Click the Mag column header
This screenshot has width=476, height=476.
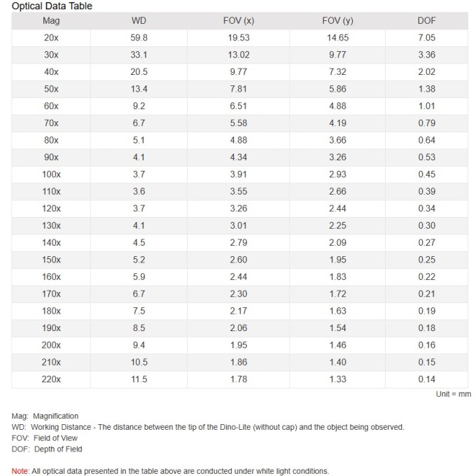point(51,20)
